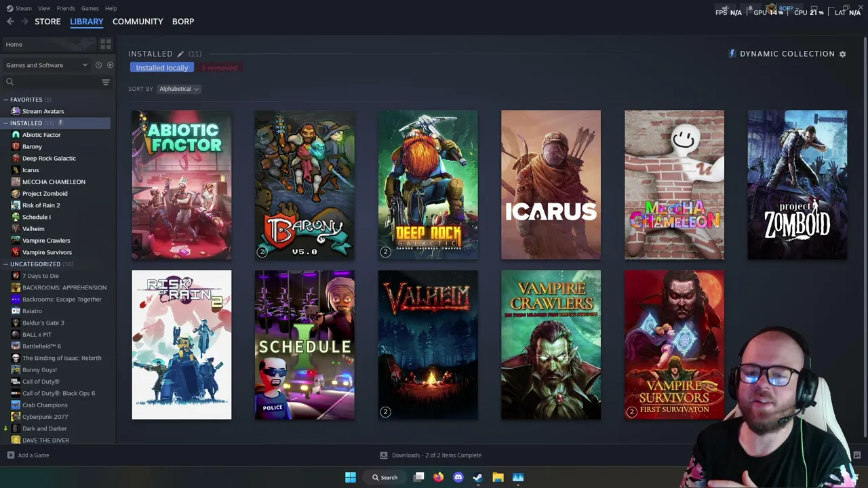Open Discord from the taskbar
The height and width of the screenshot is (488, 868).
pyautogui.click(x=458, y=477)
